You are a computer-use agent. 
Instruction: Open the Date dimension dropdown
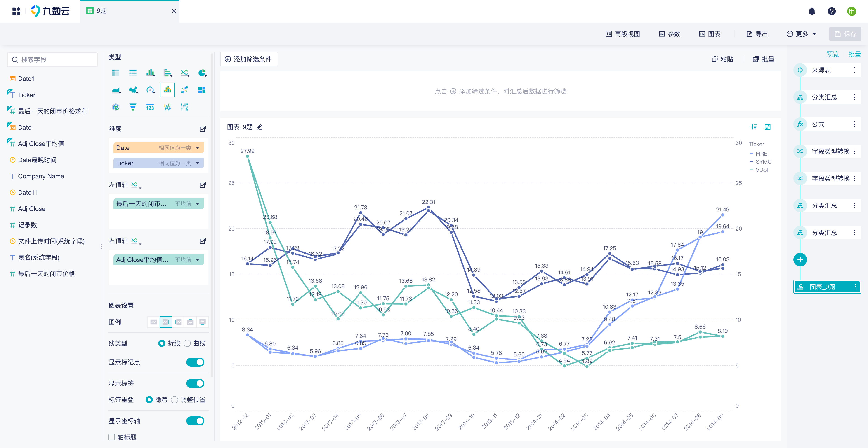[x=198, y=148]
